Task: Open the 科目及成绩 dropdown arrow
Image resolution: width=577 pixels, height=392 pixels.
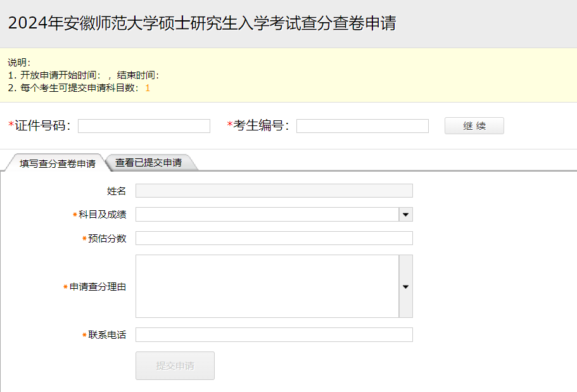Action: coord(405,215)
